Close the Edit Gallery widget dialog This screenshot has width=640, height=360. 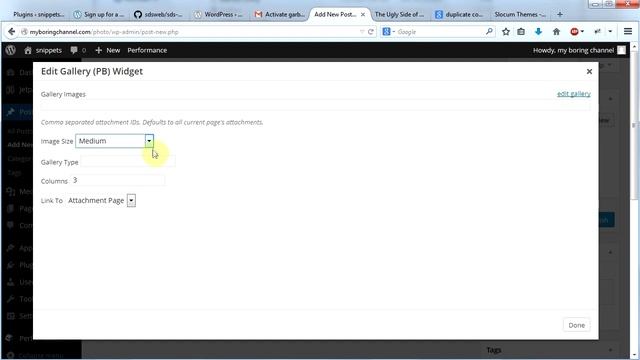pyautogui.click(x=589, y=71)
